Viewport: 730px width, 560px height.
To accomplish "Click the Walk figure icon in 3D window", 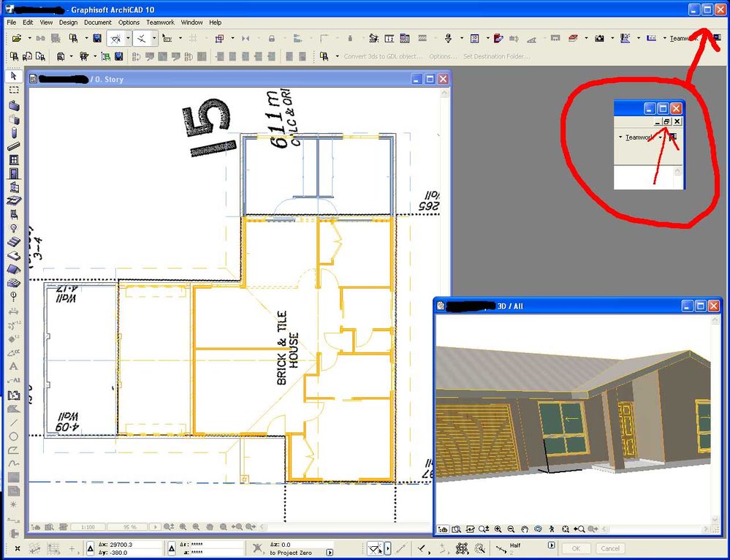I will tap(552, 529).
